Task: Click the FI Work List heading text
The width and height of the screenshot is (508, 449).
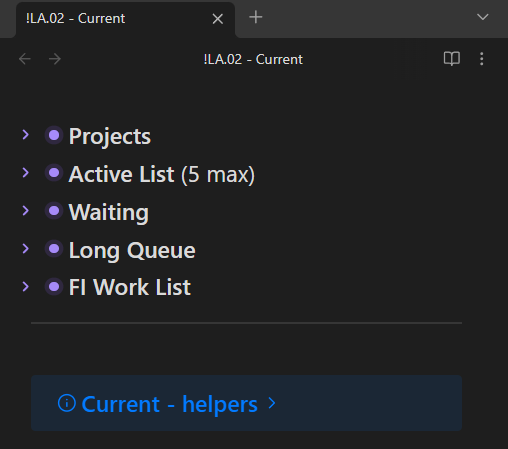Action: [130, 287]
